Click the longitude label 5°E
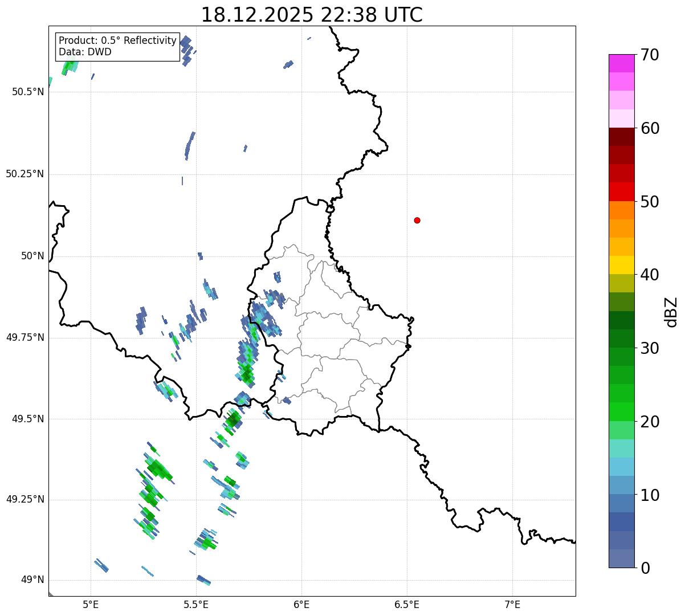 [x=91, y=604]
